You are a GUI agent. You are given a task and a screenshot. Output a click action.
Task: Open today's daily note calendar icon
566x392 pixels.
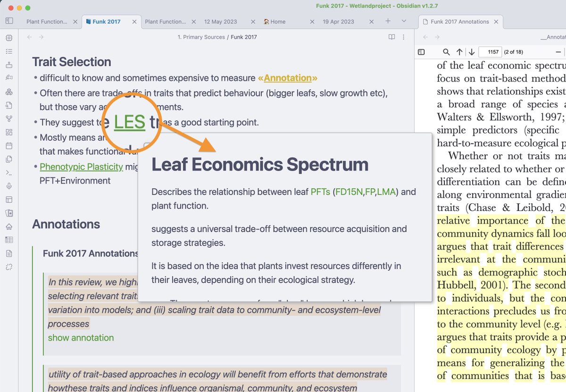[9, 146]
